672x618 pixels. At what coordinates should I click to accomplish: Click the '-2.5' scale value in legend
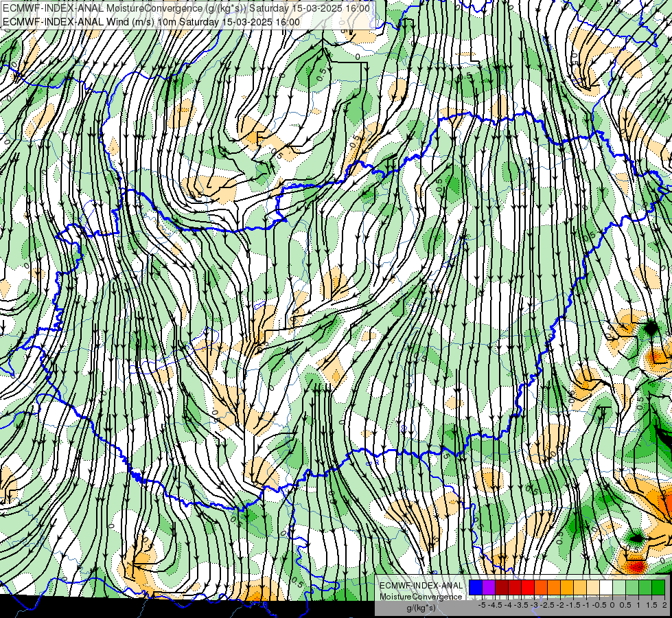tap(547, 605)
